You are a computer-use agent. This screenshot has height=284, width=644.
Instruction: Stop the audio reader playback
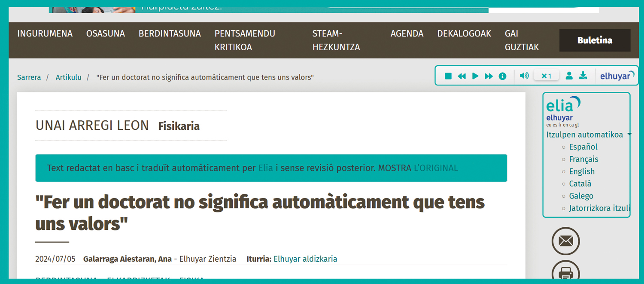pos(448,76)
